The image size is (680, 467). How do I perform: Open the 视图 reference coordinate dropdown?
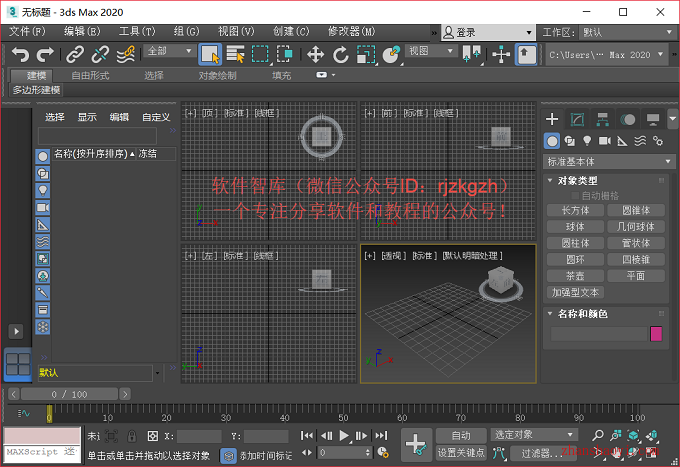pos(431,51)
